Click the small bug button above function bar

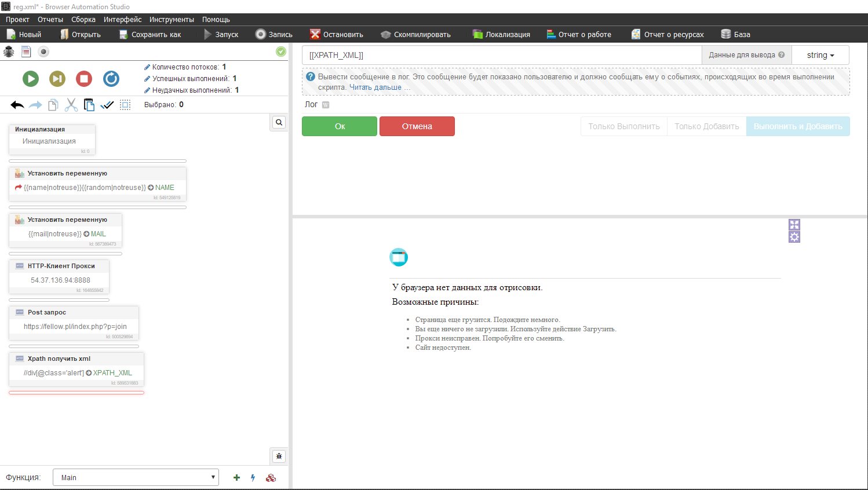tap(279, 456)
